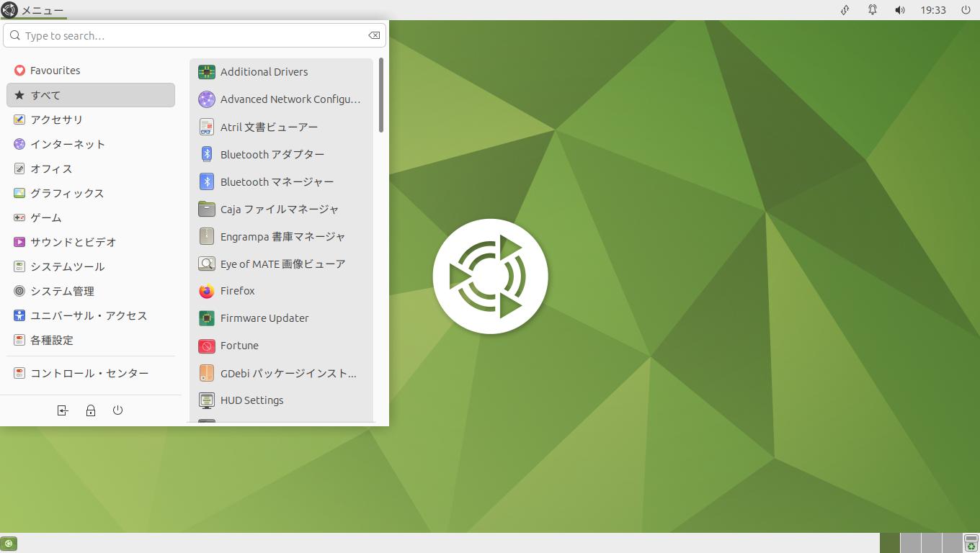Open Engrampa archive manager
Screen dimensions: 980x553
pyautogui.click(x=282, y=236)
